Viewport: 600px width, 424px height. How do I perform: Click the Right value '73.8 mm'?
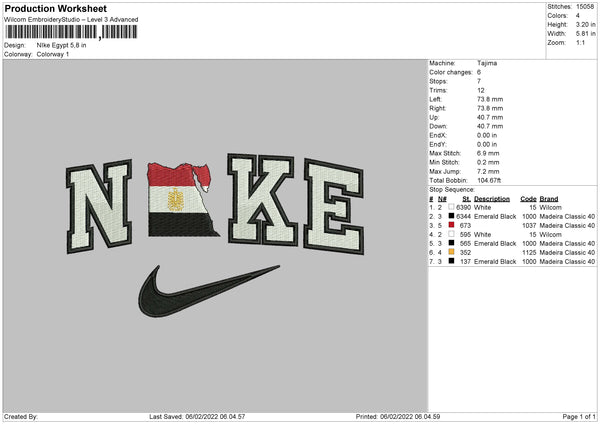[490, 108]
